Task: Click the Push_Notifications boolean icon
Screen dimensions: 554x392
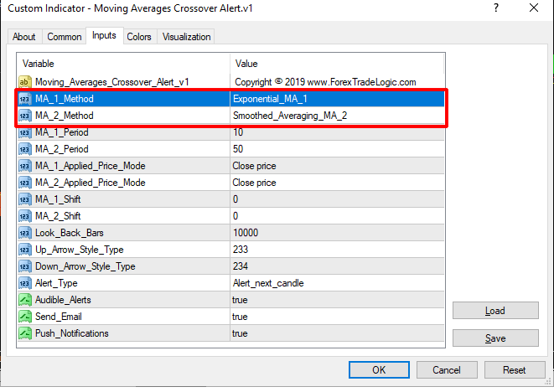Action: (x=24, y=333)
